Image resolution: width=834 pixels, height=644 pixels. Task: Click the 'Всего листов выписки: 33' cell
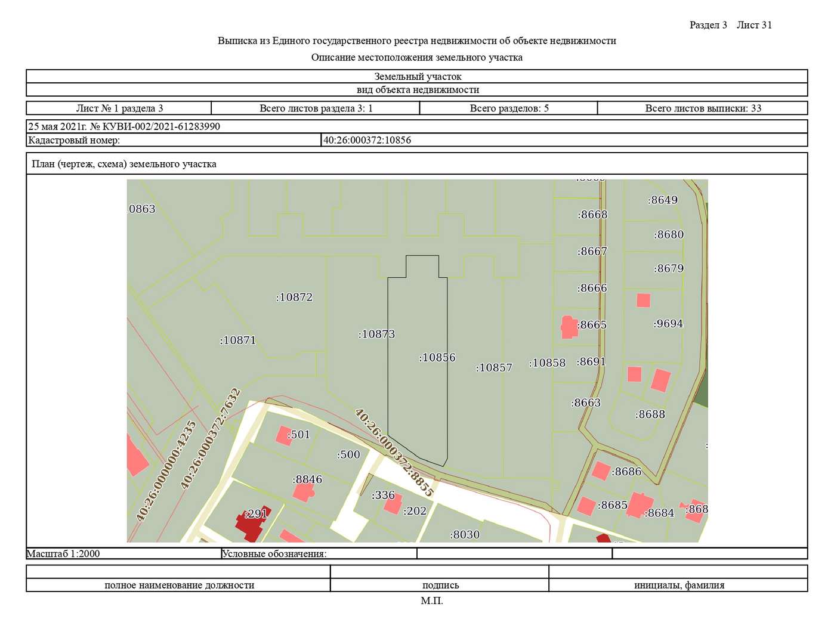coord(703,109)
